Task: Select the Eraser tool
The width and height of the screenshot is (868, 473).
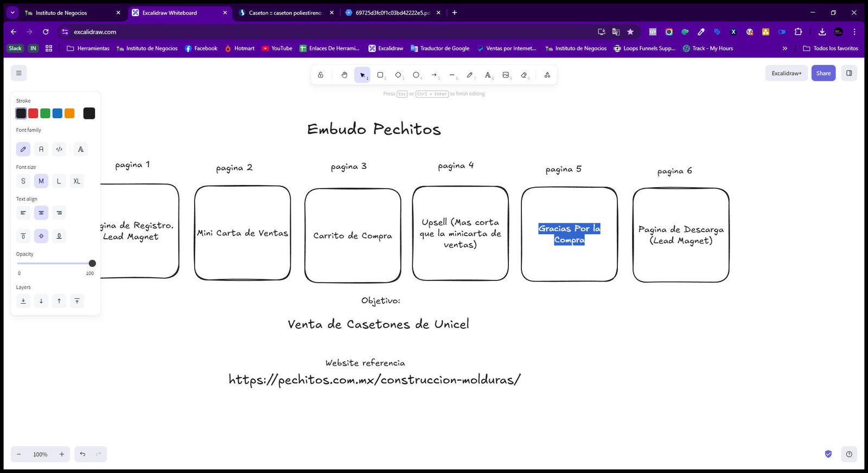Action: pos(524,75)
